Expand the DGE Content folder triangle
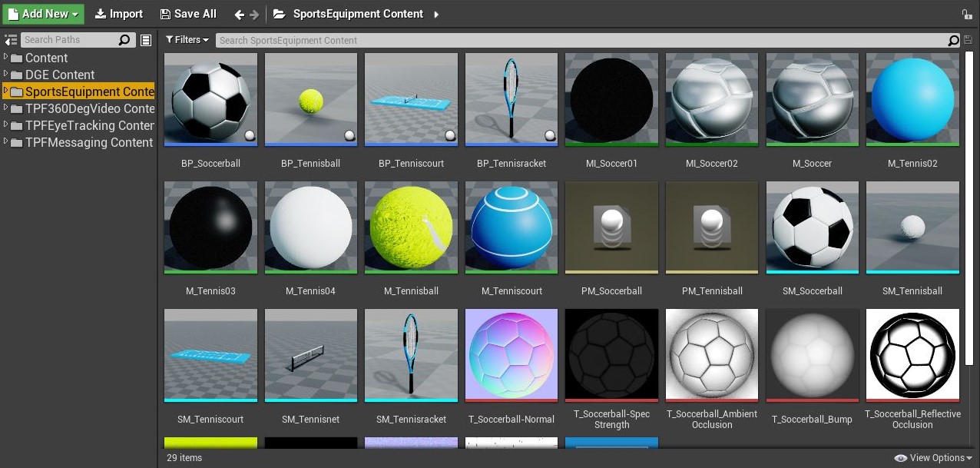The height and width of the screenshot is (468, 980). (x=6, y=75)
